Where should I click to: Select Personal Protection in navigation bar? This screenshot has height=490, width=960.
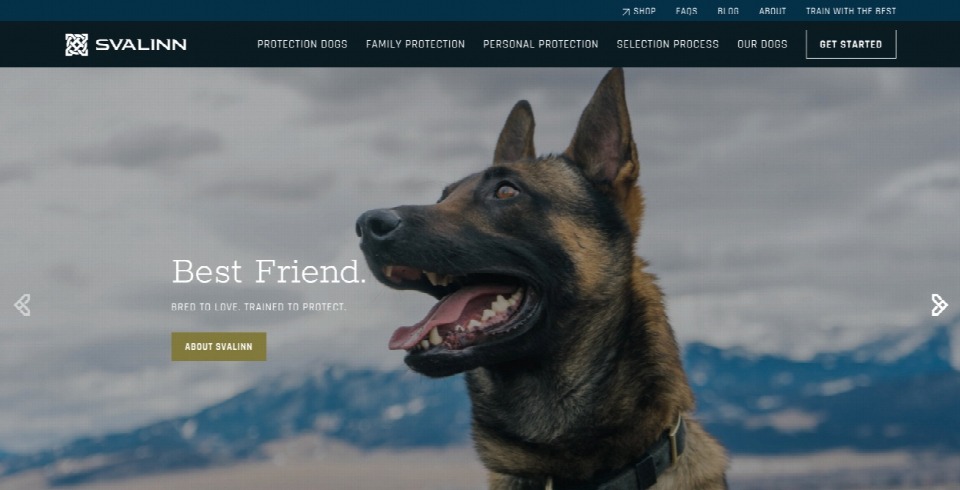[x=540, y=44]
